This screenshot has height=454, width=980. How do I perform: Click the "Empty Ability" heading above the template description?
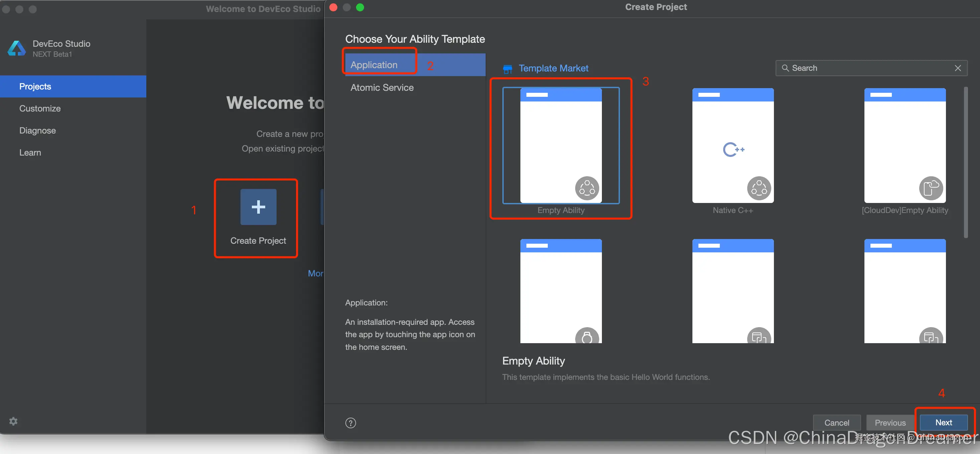point(533,361)
